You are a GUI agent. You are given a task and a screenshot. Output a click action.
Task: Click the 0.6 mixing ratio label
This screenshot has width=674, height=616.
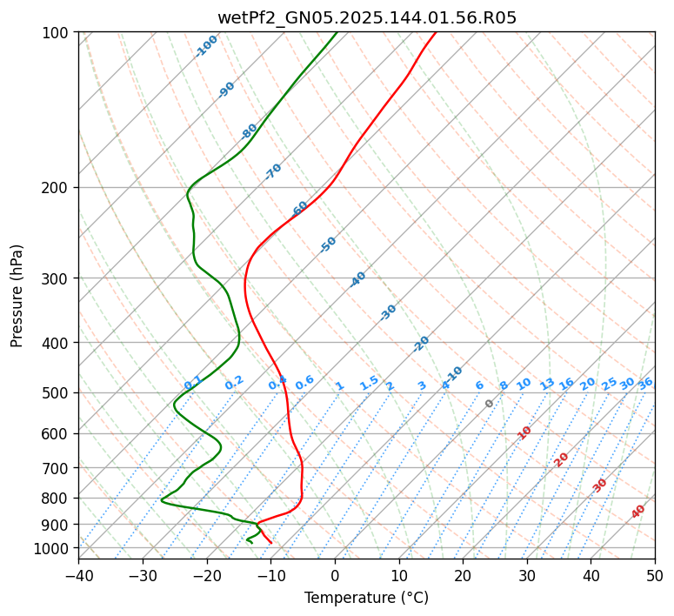tap(304, 383)
